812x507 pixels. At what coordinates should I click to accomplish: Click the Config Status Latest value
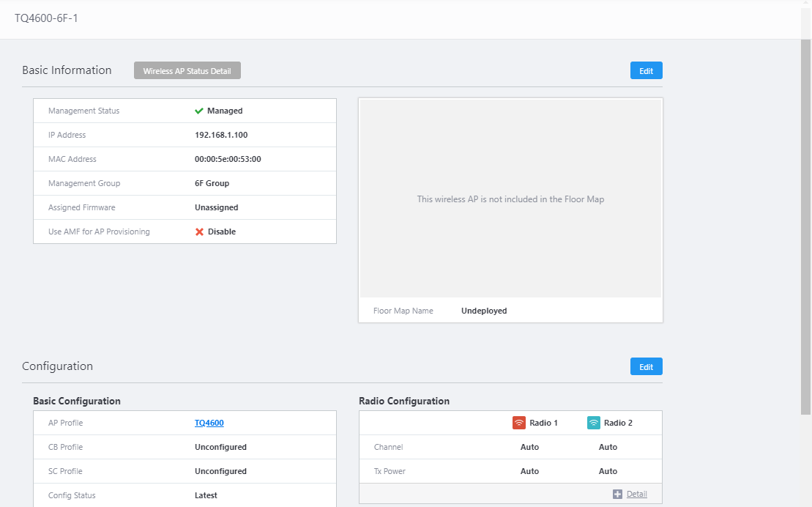206,495
